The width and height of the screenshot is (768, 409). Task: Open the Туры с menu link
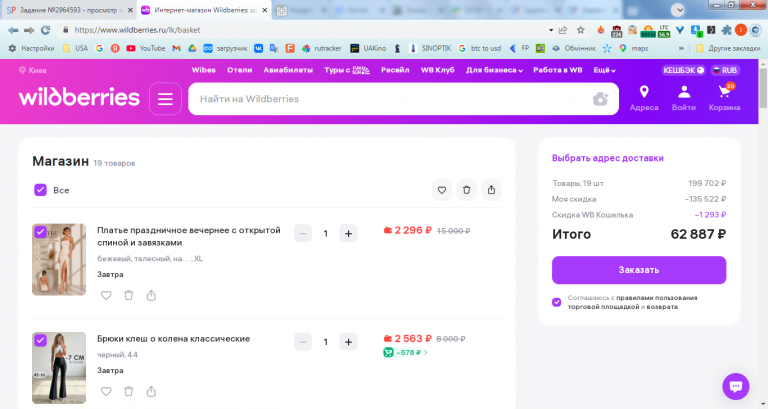[x=346, y=70]
